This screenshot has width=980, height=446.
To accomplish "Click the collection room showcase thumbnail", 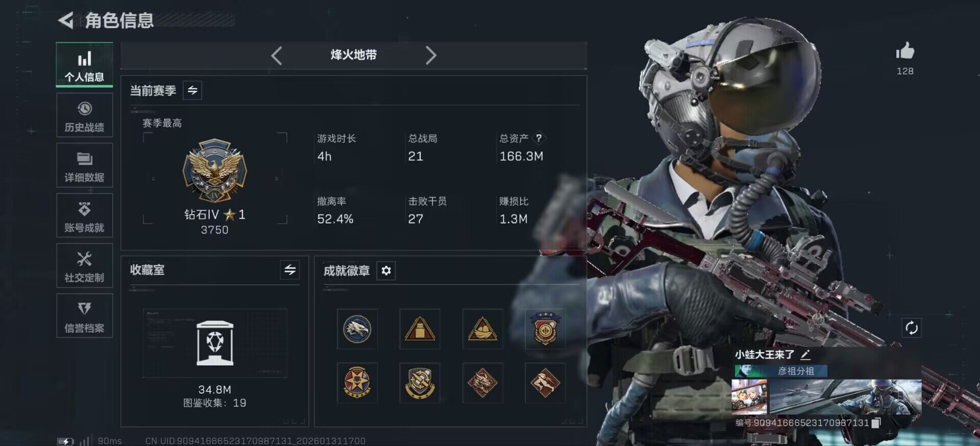I will [x=215, y=343].
